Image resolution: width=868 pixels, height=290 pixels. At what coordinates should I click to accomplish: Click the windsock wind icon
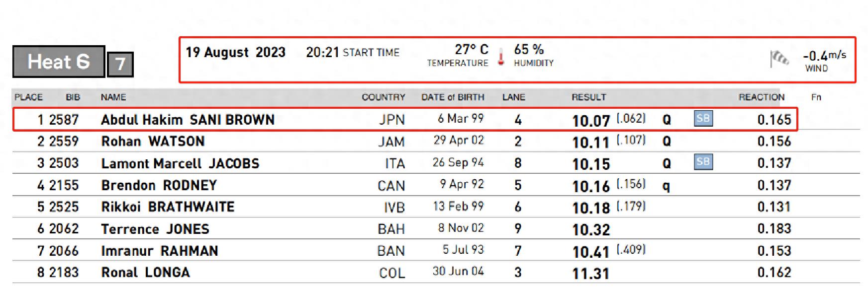coord(779,59)
